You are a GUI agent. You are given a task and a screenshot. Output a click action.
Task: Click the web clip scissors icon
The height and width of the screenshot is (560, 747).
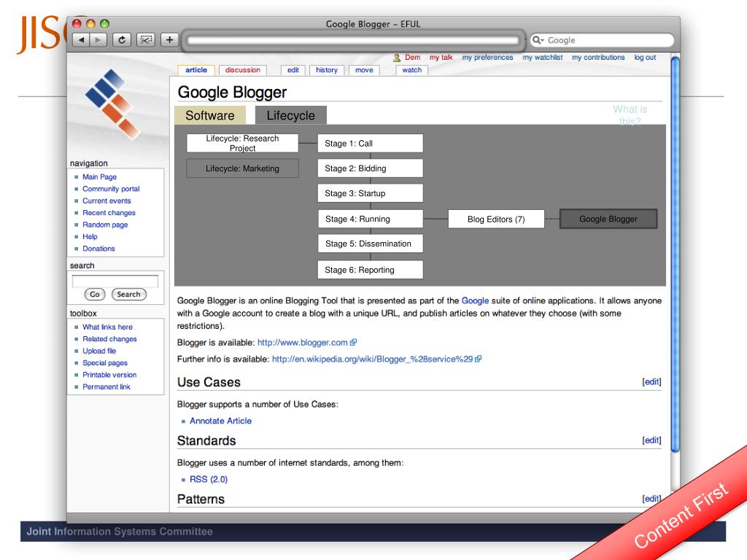tap(146, 40)
